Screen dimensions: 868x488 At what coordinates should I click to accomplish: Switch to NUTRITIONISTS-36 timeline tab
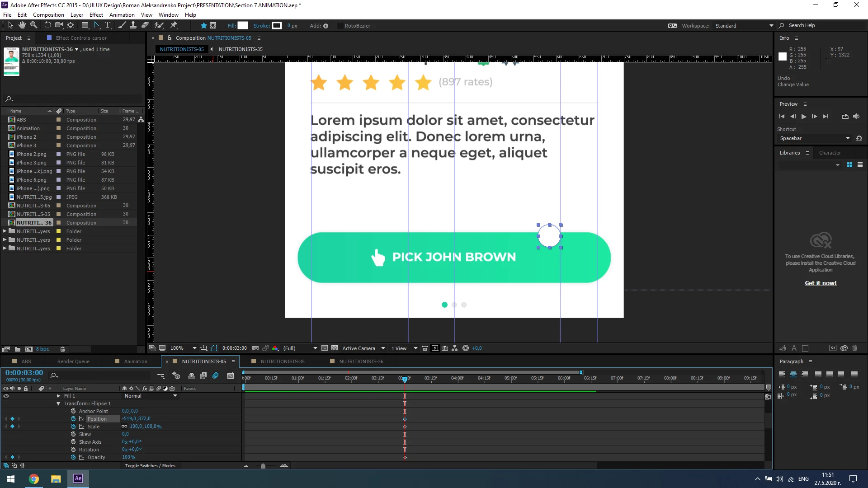point(361,361)
